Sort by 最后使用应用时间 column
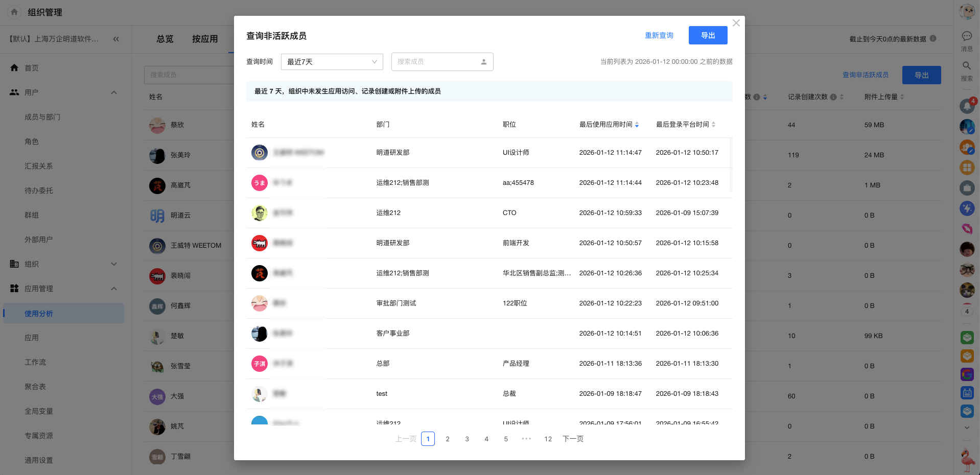The width and height of the screenshot is (980, 475). (x=637, y=125)
